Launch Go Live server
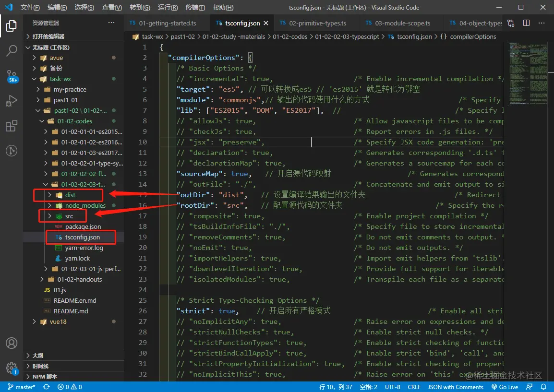Viewport: 554px width, 392px height. 505,387
